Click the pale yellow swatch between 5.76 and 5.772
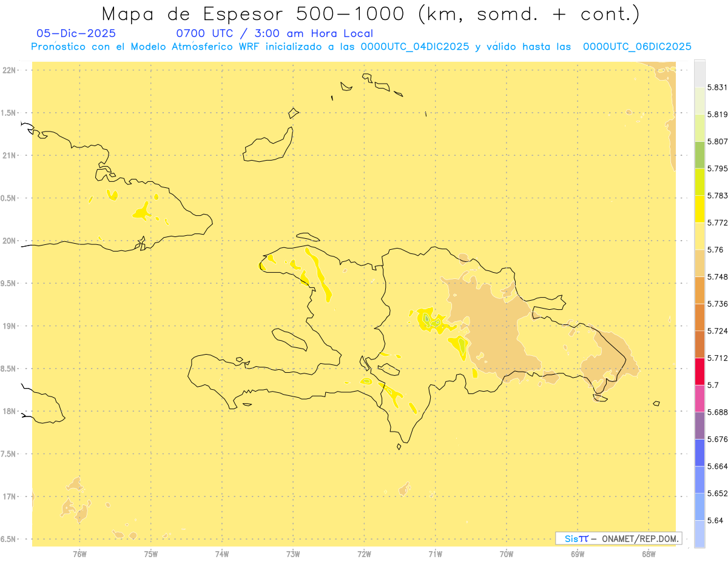The image size is (728, 562). pos(699,236)
